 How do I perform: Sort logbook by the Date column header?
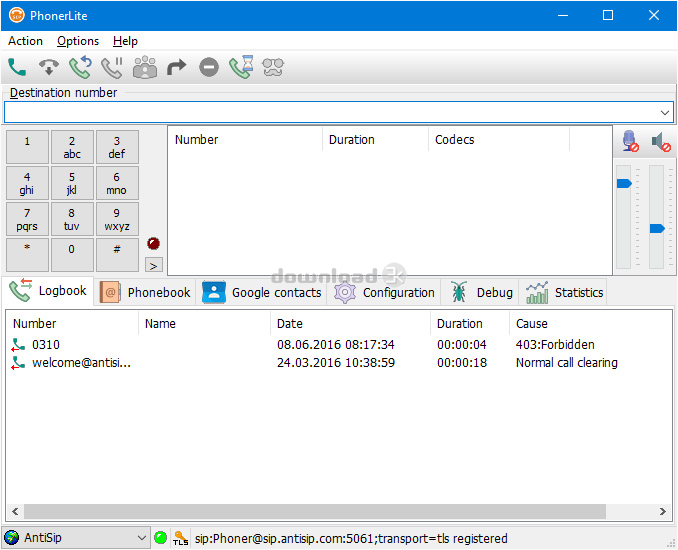(x=350, y=323)
